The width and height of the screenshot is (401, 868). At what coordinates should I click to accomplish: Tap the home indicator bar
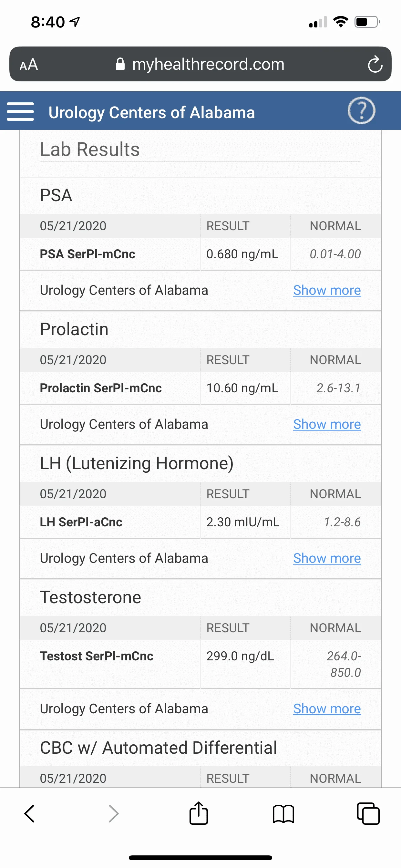(200, 858)
